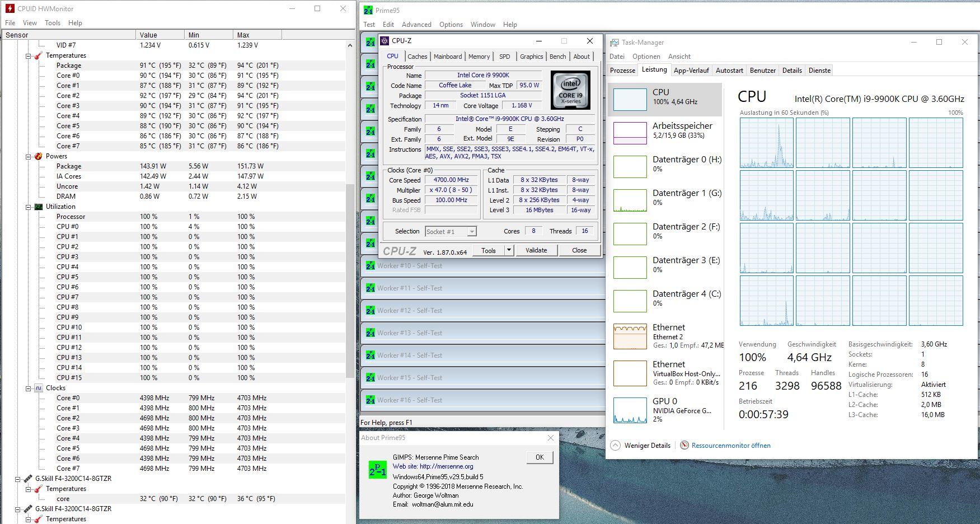
Task: Open the Optionen menu in Task-Manager
Action: pos(646,57)
